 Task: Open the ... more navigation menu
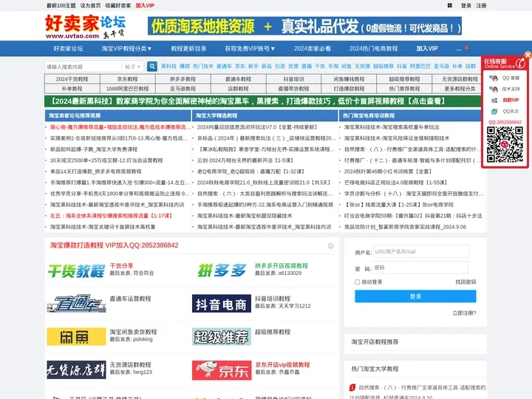pyautogui.click(x=459, y=49)
